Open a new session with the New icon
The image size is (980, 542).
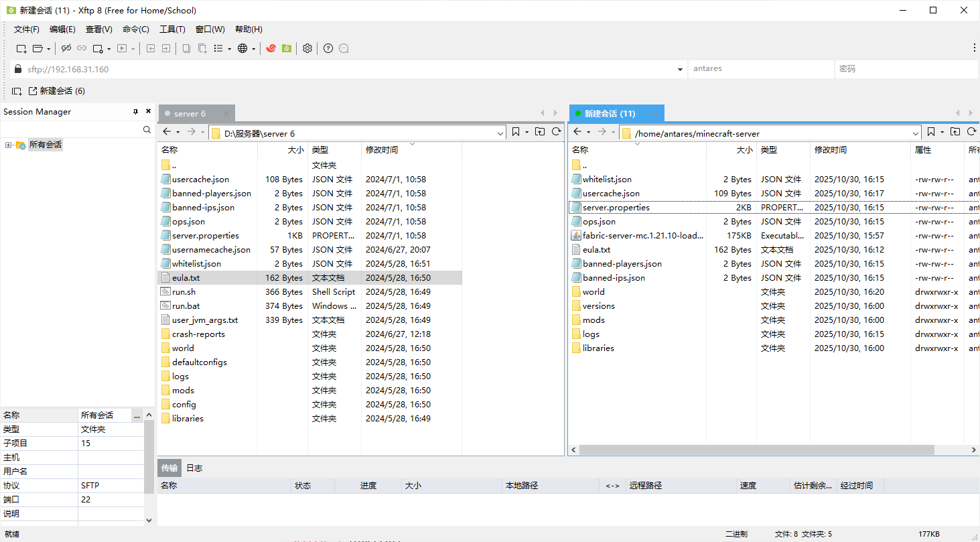point(21,48)
